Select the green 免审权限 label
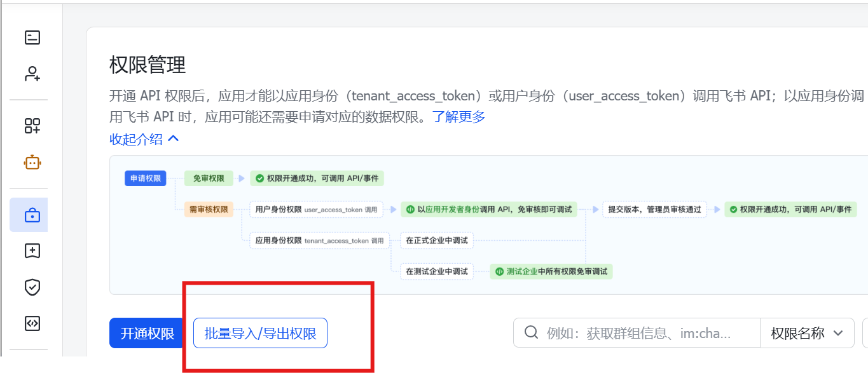The height and width of the screenshot is (373, 868). pyautogui.click(x=209, y=179)
